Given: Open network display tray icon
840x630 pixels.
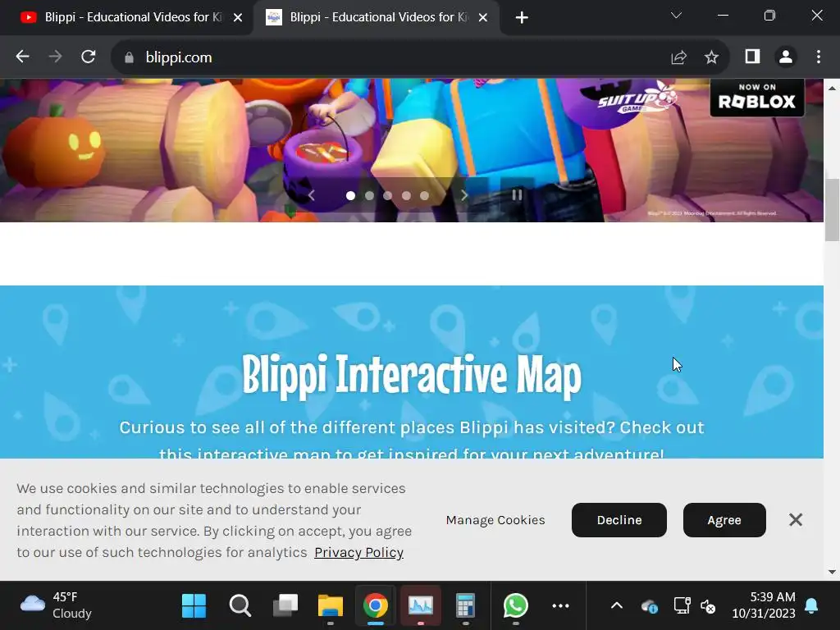Looking at the screenshot, I should [x=682, y=606].
